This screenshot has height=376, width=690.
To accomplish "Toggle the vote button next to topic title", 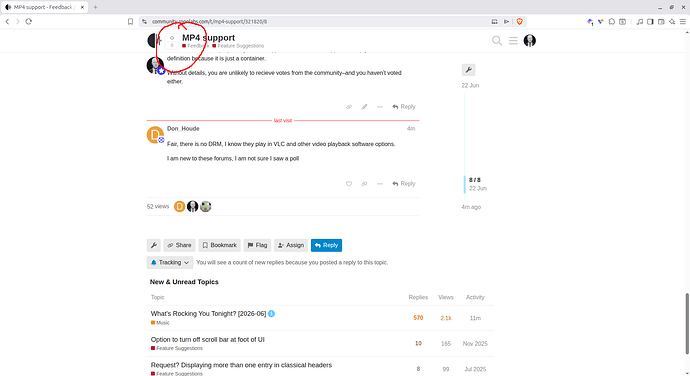I will pos(172,41).
